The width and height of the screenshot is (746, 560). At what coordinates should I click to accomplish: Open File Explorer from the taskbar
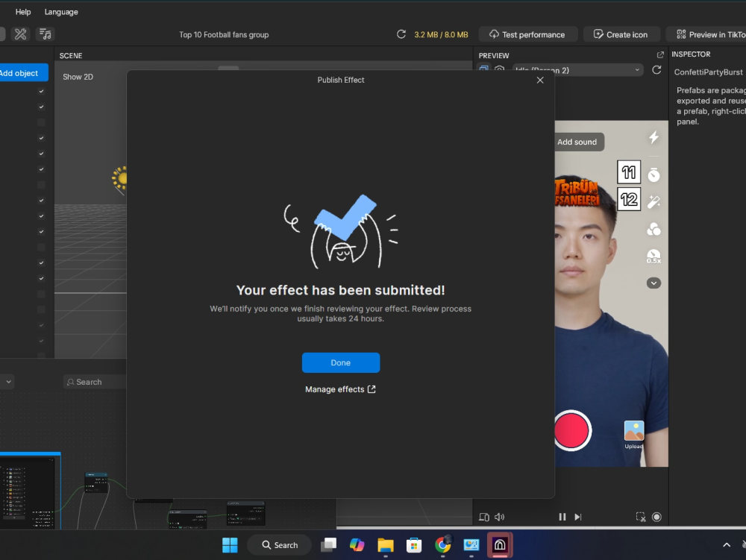386,545
